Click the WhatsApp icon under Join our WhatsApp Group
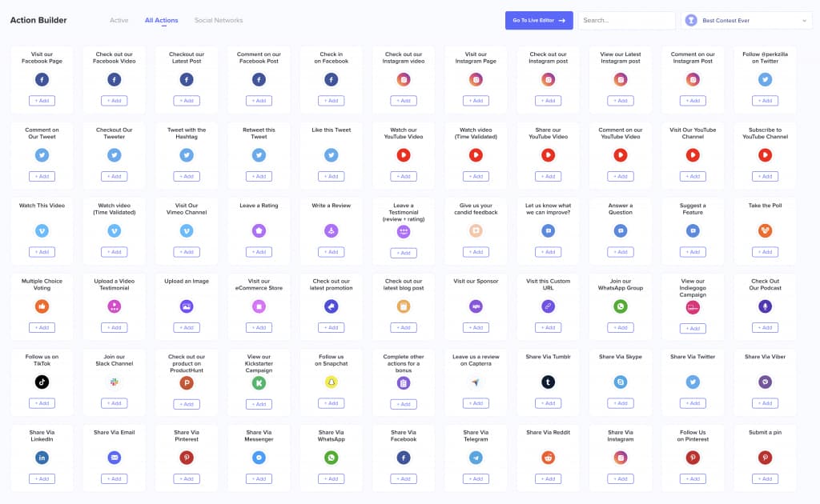The image size is (820, 504). coord(621,306)
